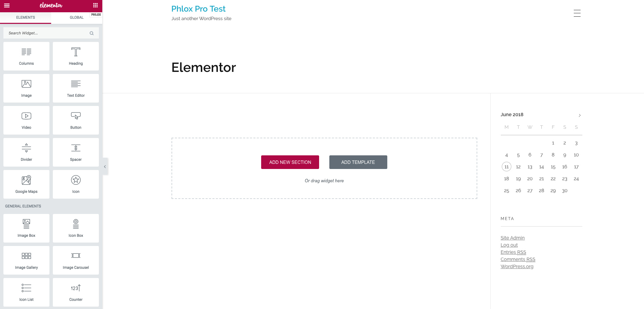This screenshot has height=309, width=644.
Task: Collapse the Elementor side panel
Action: 105,167
